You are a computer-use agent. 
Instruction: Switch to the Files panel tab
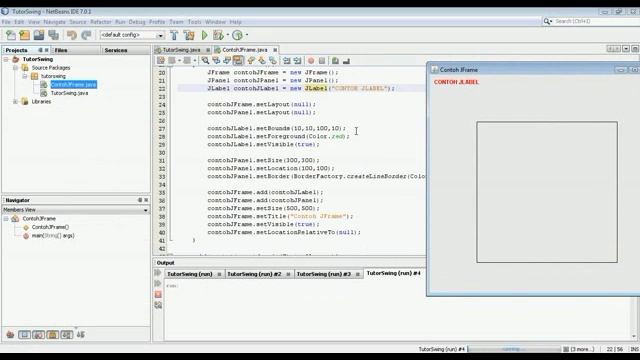click(x=61, y=50)
